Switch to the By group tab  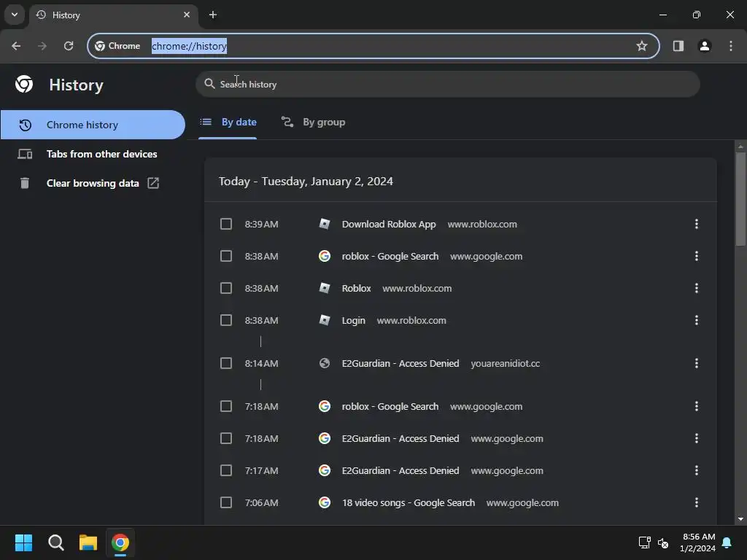tap(313, 122)
